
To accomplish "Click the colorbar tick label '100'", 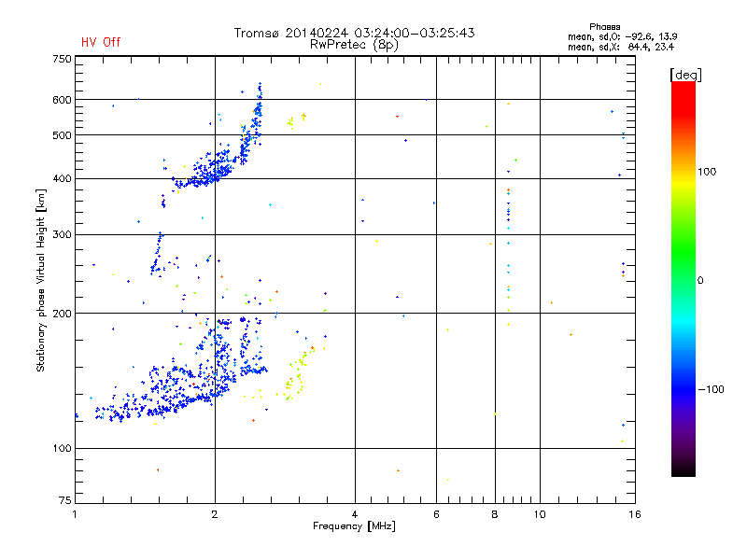I will click(707, 172).
